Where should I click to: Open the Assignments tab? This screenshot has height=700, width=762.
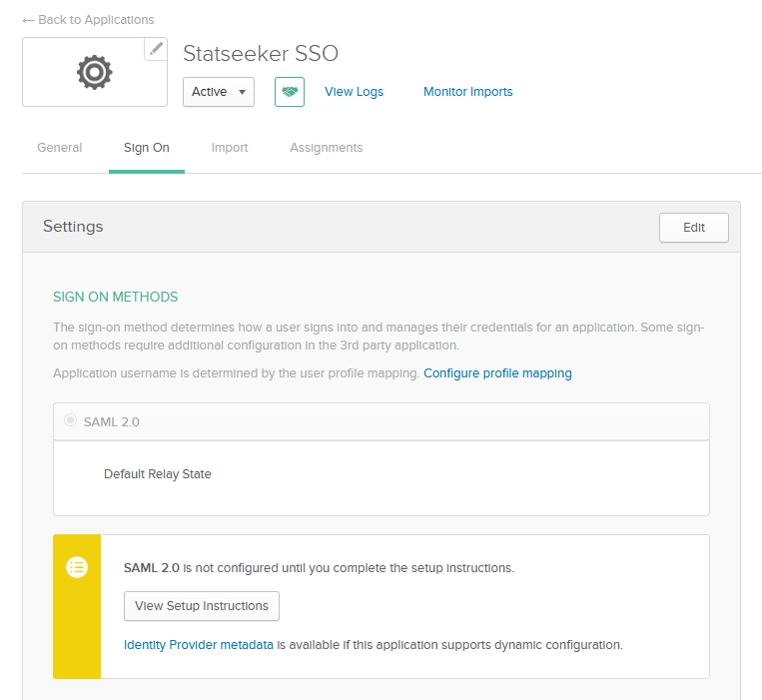(x=327, y=148)
